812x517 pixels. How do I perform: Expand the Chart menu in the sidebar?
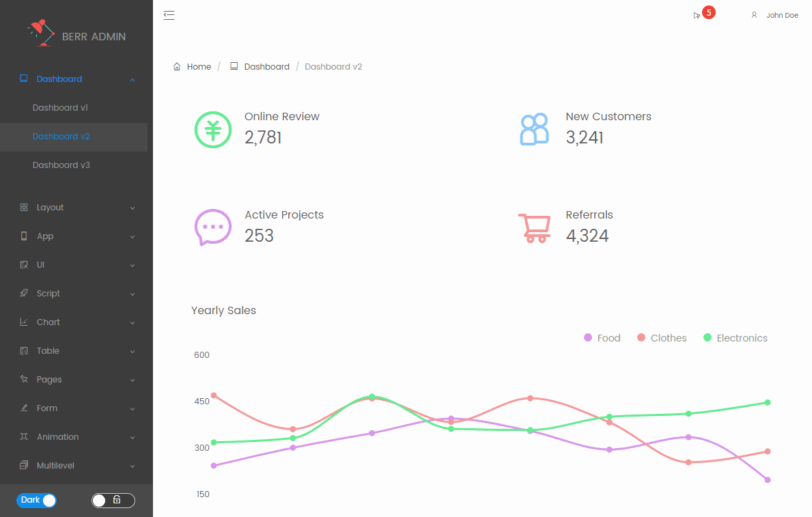(x=49, y=322)
